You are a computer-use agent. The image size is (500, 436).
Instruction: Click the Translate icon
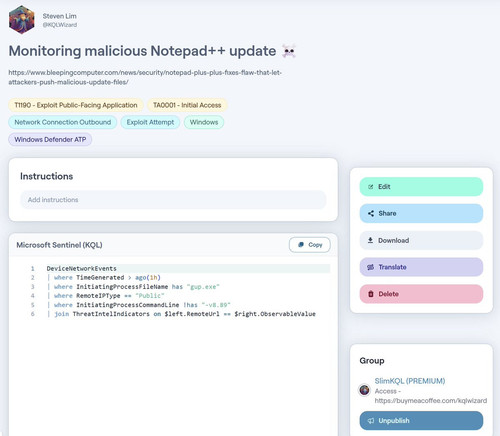click(x=370, y=267)
